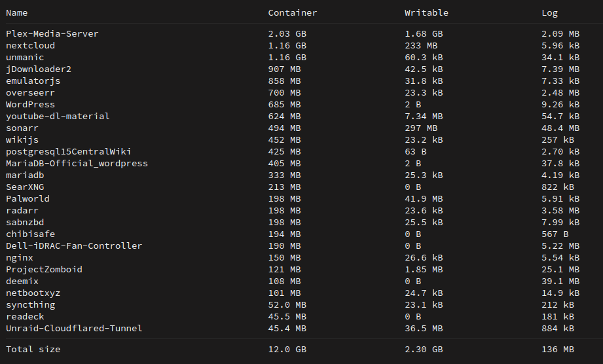603x364 pixels.
Task: Select MariaDB-Official_wordpress entry
Action: (77, 164)
